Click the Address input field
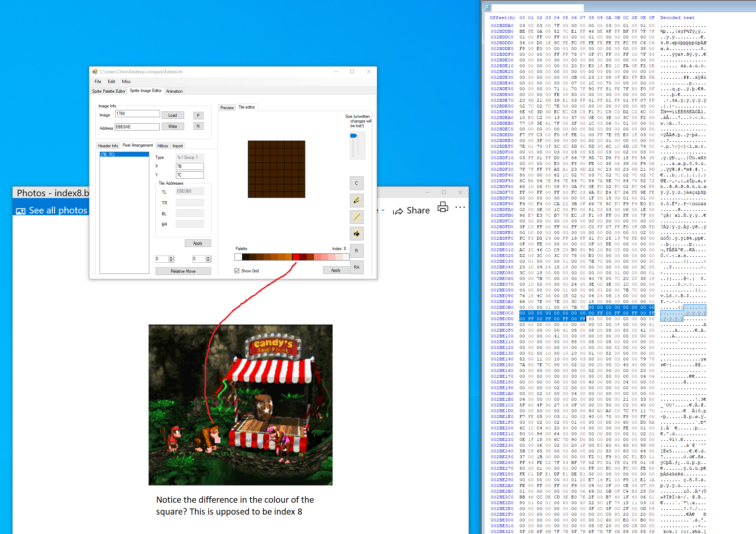The width and height of the screenshot is (756, 534). tap(137, 127)
